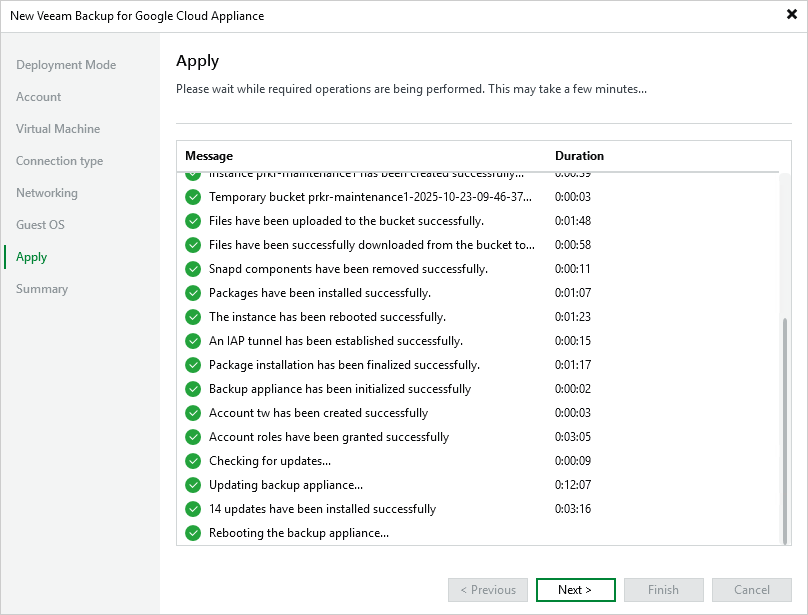Select 'Snapd components have been removed' message
The width and height of the screenshot is (808, 615).
point(348,269)
